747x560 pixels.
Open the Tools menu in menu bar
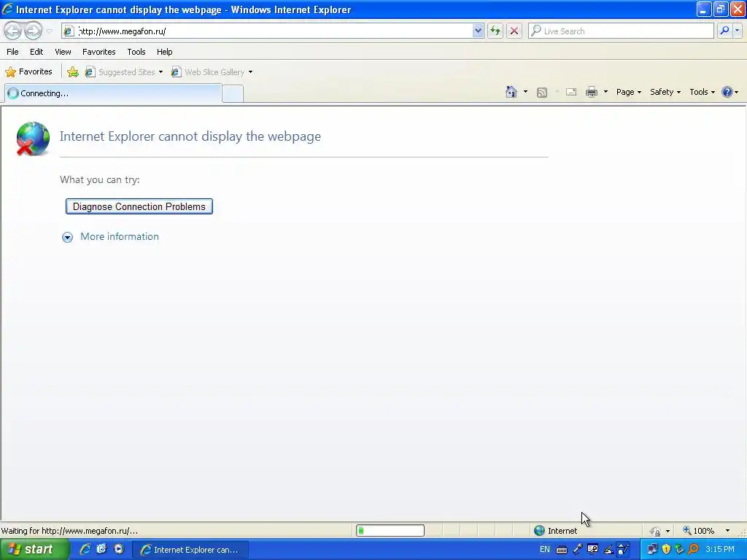[x=136, y=52]
